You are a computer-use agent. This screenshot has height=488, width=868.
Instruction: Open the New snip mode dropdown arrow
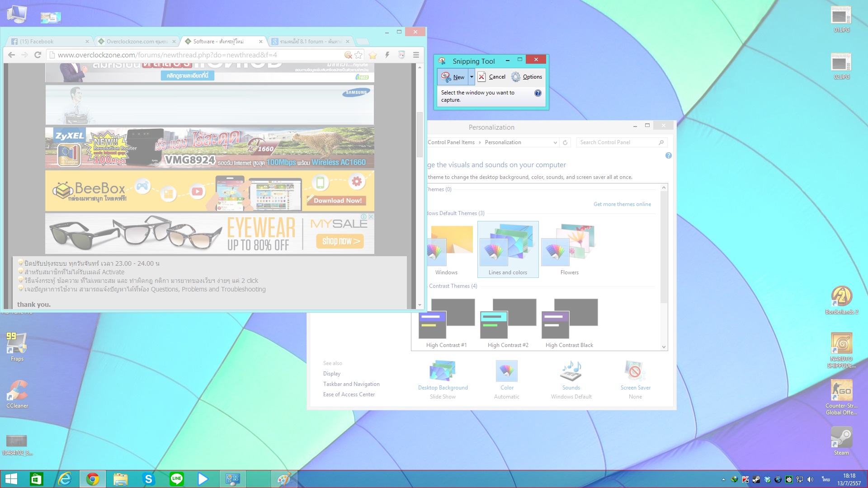pyautogui.click(x=472, y=77)
